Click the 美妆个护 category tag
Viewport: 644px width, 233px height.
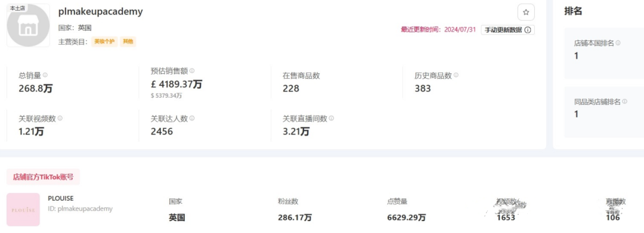click(x=105, y=42)
